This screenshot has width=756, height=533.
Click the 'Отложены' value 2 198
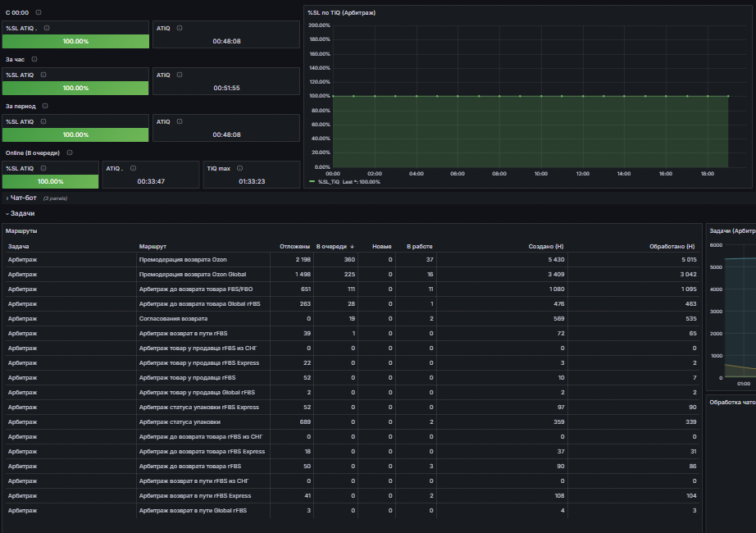point(303,259)
